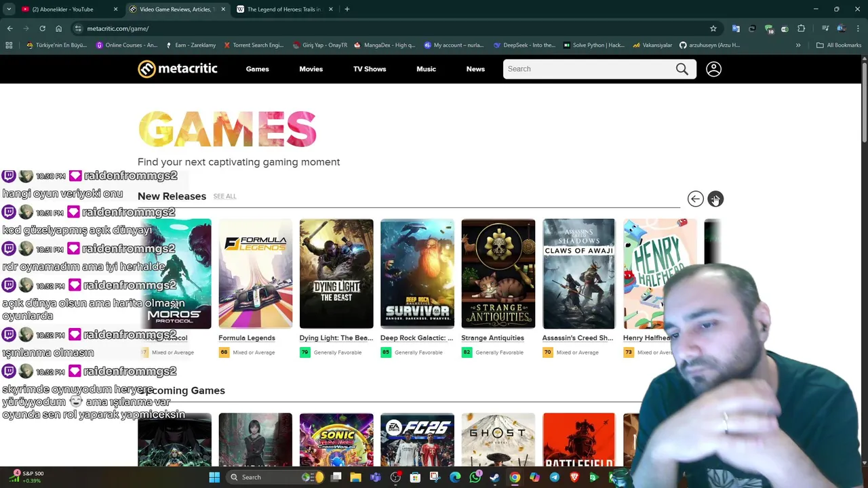Open the apps grid in bookmarks bar
This screenshot has width=868, height=488.
coord(9,45)
